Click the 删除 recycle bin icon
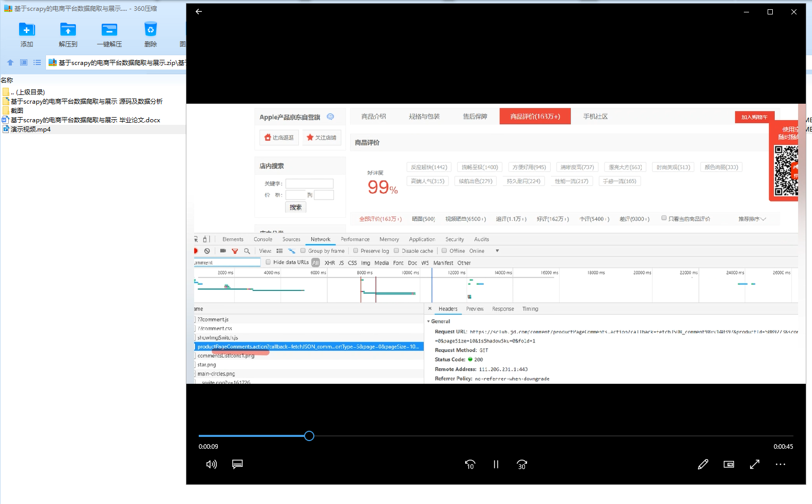Image resolution: width=812 pixels, height=504 pixels. (151, 30)
